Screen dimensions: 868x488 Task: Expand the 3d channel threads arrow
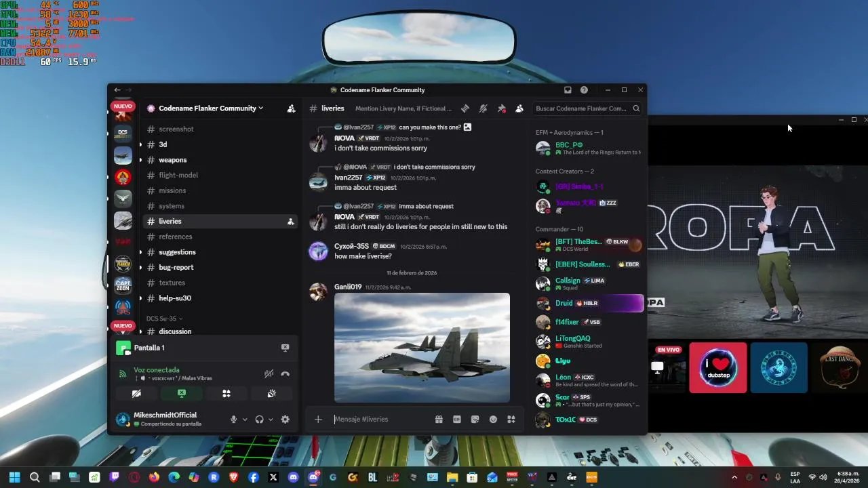(x=140, y=144)
